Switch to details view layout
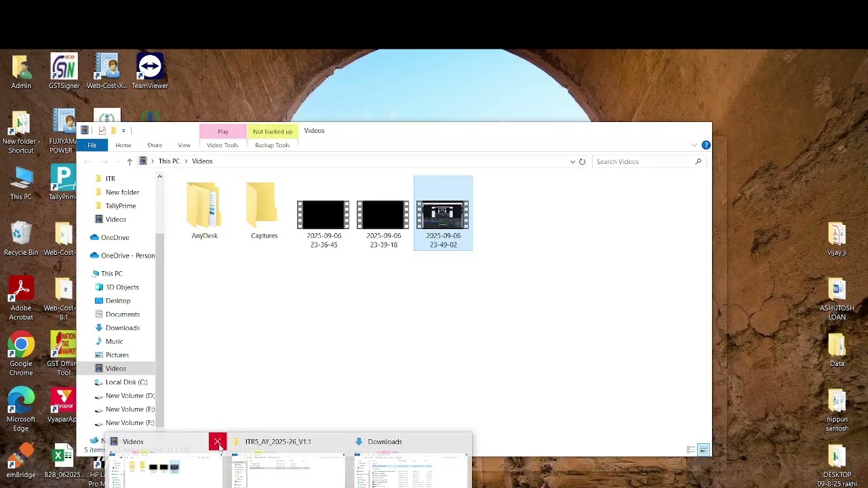This screenshot has width=868, height=488. click(x=691, y=450)
